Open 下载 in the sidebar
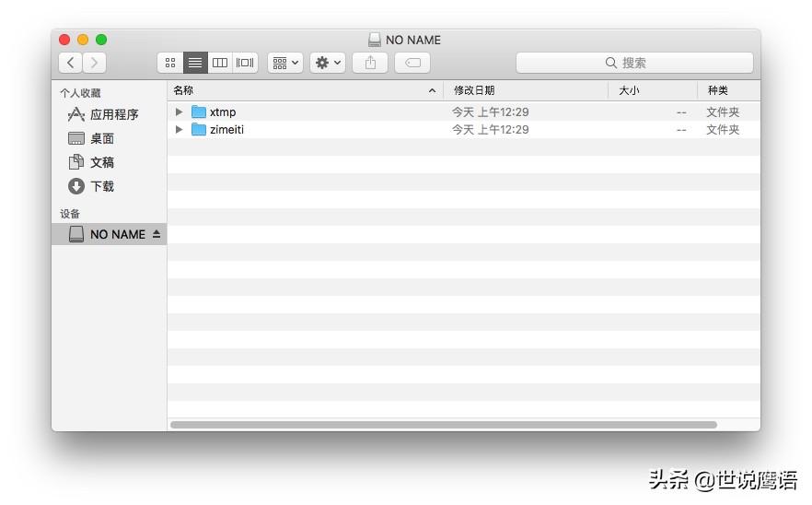812x505 pixels. (101, 186)
